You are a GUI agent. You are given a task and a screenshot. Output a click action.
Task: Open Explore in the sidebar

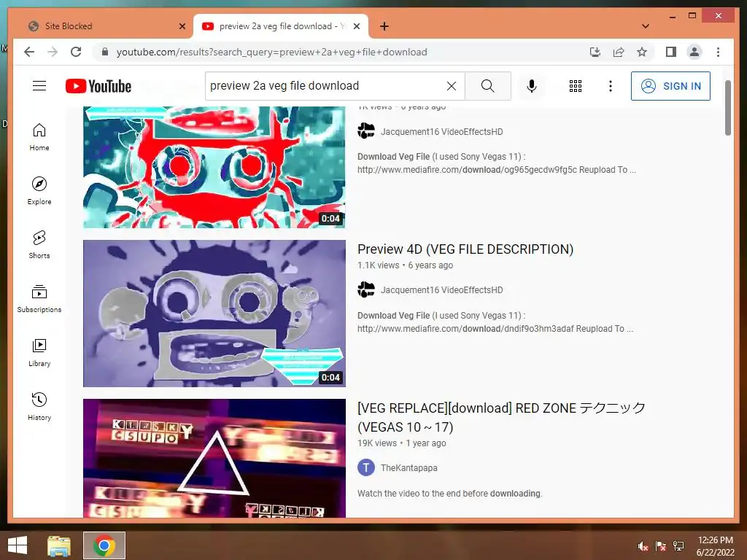(x=39, y=191)
